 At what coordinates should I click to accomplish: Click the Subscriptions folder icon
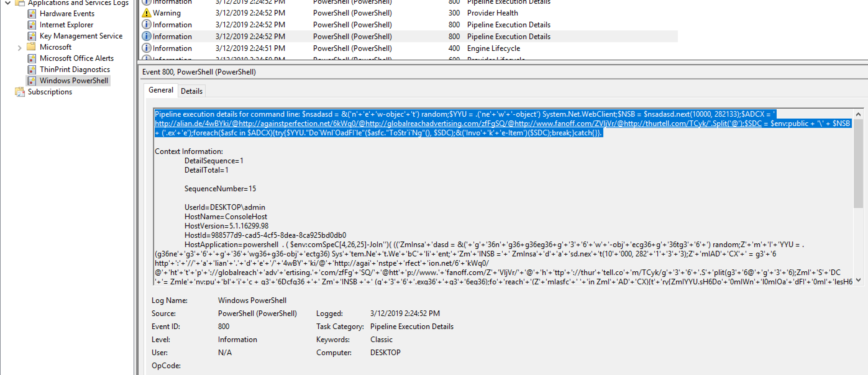(x=20, y=92)
